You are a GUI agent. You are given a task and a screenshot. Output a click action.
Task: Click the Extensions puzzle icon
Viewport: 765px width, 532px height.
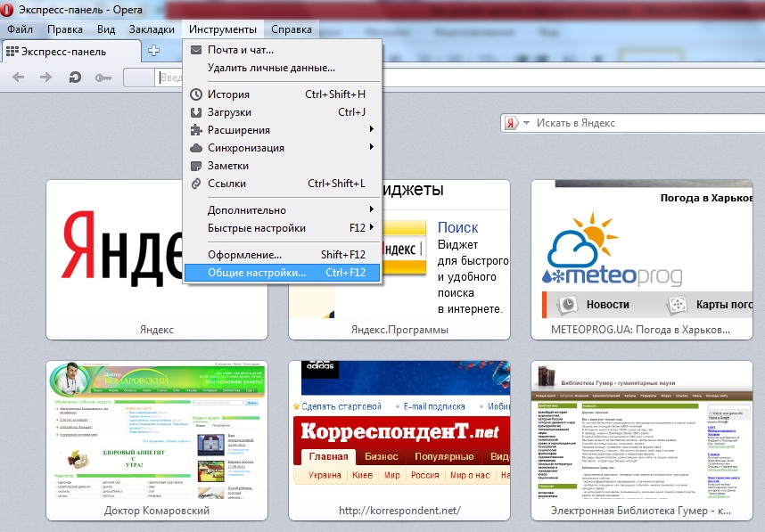click(x=196, y=130)
